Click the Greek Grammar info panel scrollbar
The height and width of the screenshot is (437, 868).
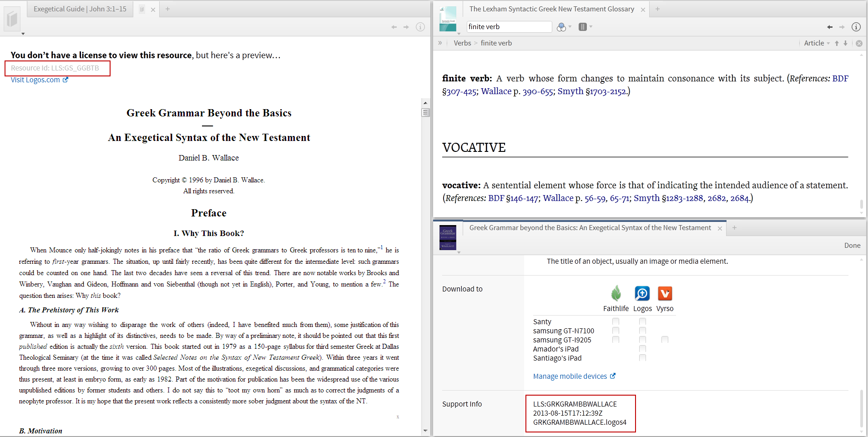862,408
